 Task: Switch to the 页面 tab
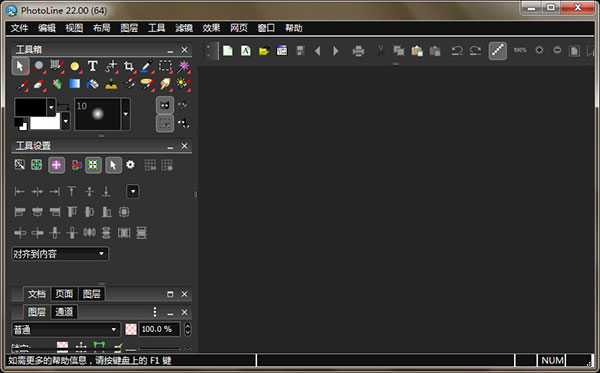(x=64, y=294)
